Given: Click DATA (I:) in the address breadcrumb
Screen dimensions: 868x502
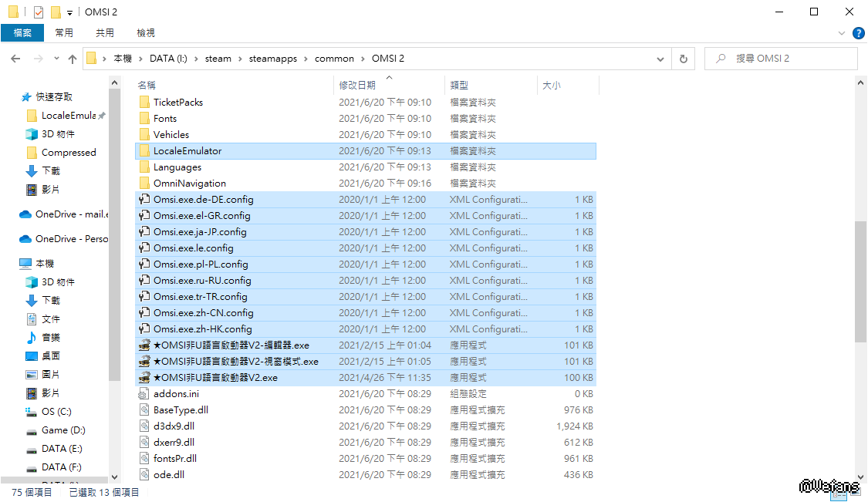Looking at the screenshot, I should click(x=168, y=59).
